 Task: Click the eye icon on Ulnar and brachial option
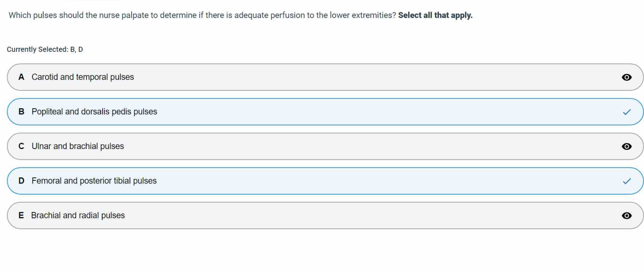[x=626, y=146]
